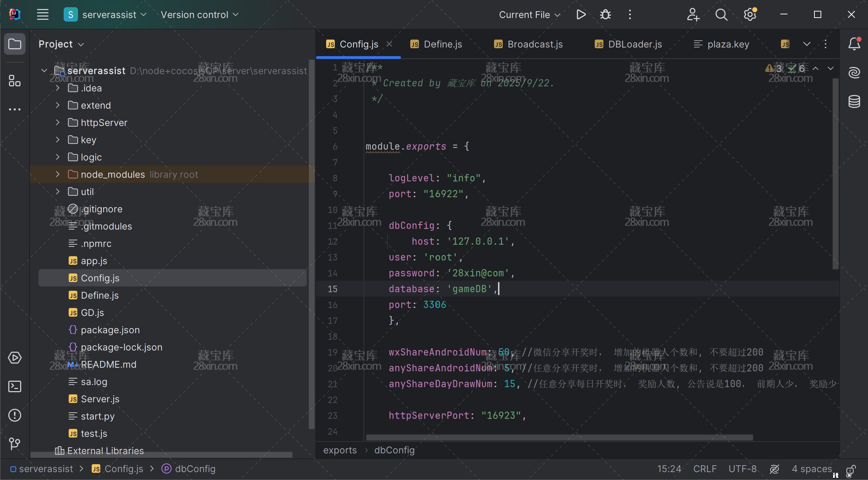
Task: Open the Problems tool window
Action: pyautogui.click(x=15, y=415)
